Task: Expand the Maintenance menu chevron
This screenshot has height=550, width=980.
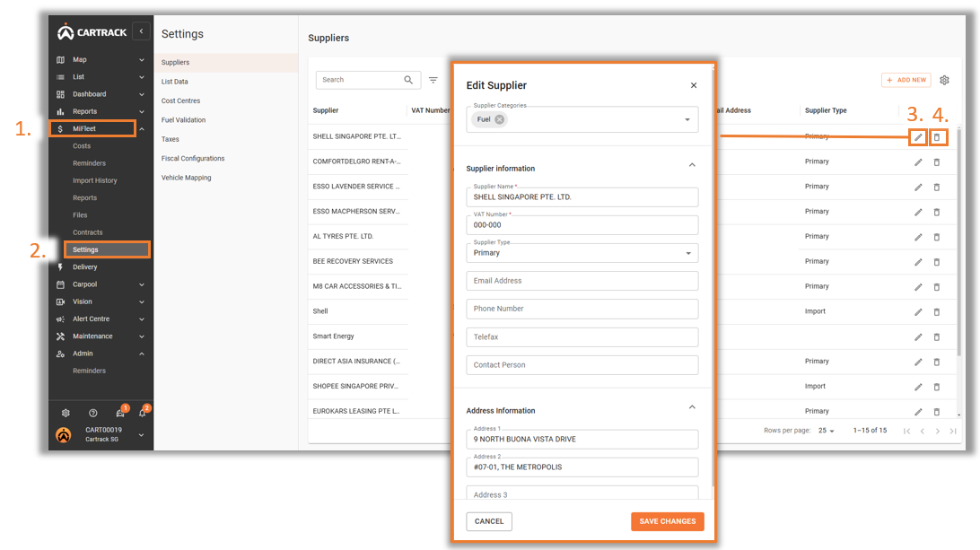Action: 142,336
